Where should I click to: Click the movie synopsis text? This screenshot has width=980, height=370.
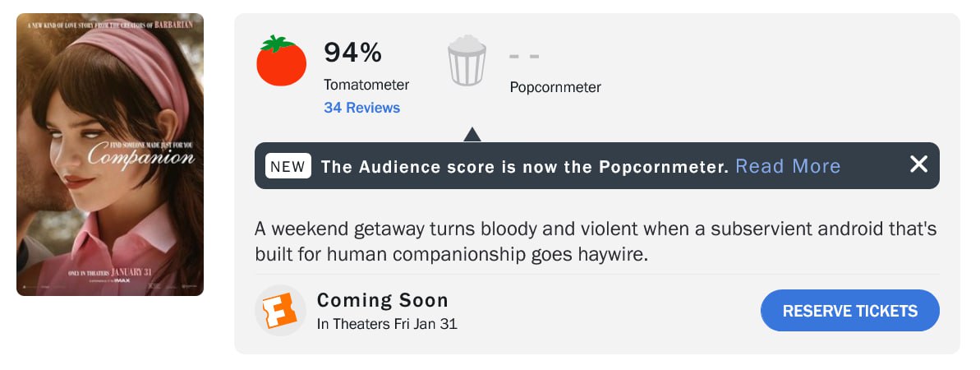(596, 242)
